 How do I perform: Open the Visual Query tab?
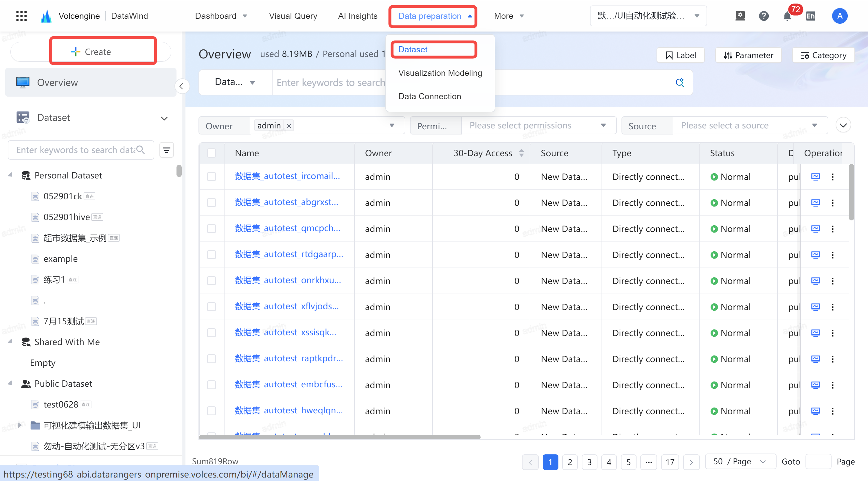[293, 16]
